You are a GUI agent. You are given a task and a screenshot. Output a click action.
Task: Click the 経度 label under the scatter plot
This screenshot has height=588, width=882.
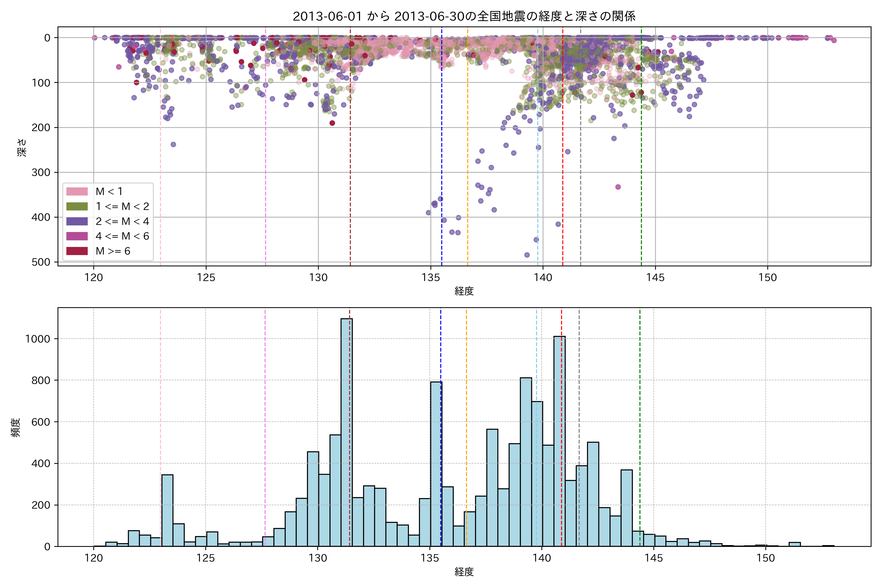click(x=464, y=291)
